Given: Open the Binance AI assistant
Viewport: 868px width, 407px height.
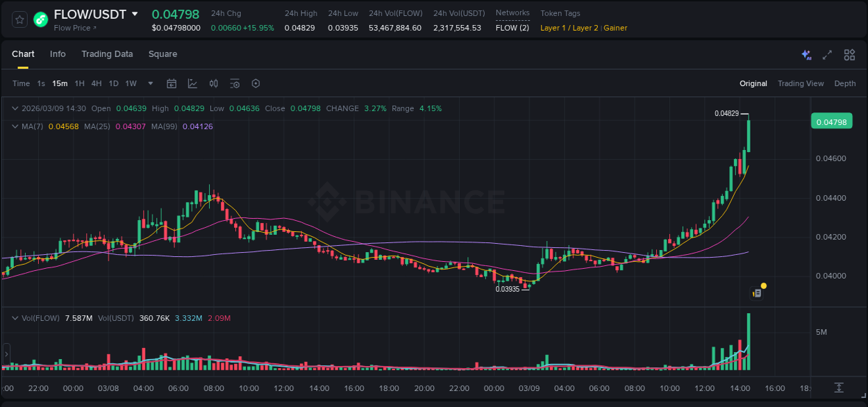Looking at the screenshot, I should click(805, 54).
